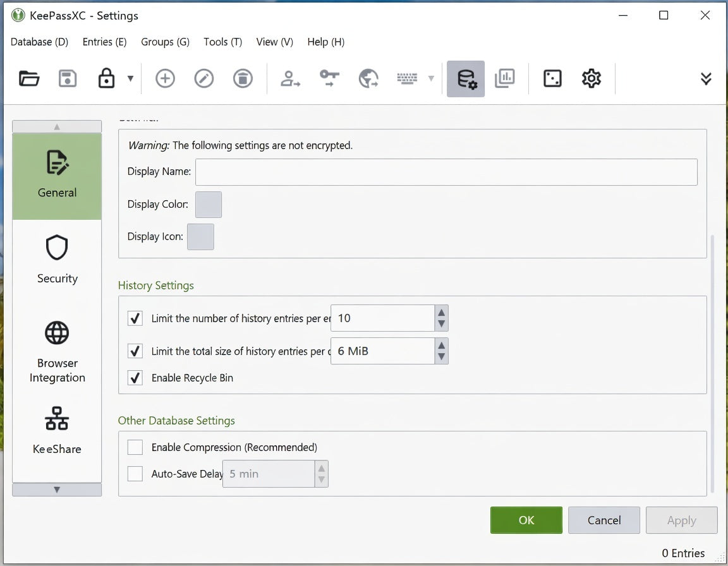The height and width of the screenshot is (566, 728).
Task: Toggle Enable Compression (Recommended) checkbox
Action: (x=135, y=447)
